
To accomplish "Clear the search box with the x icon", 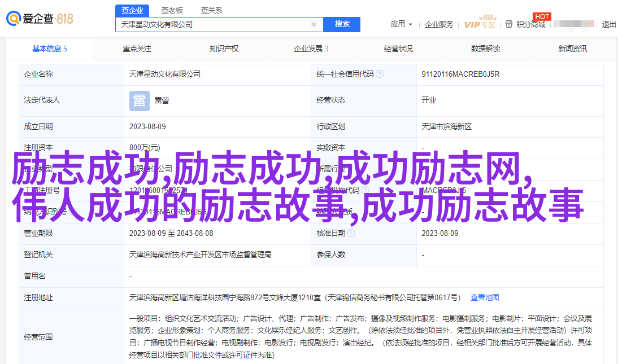I will click(x=314, y=24).
